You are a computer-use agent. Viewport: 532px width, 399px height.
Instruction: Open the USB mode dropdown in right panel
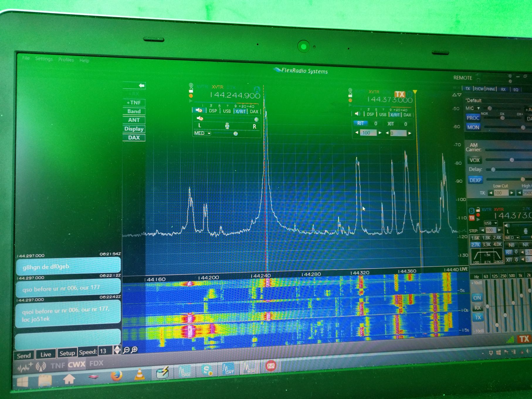click(x=490, y=223)
